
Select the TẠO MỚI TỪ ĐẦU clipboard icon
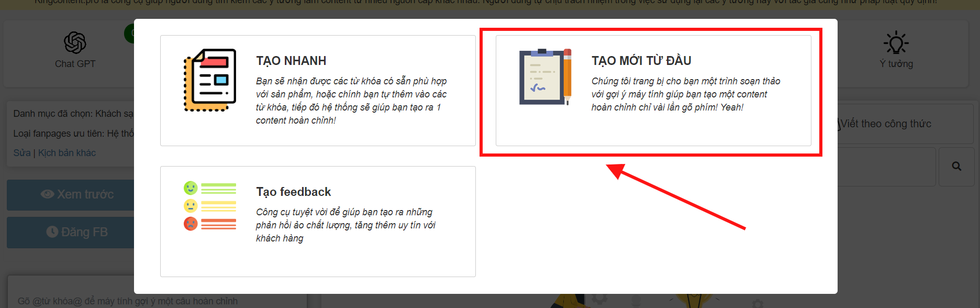pos(545,77)
